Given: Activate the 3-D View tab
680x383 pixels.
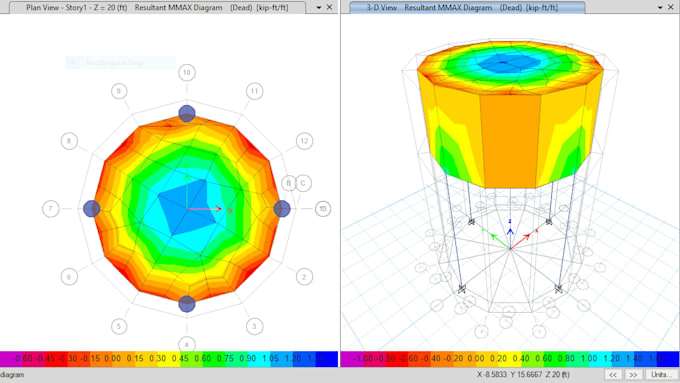Looking at the screenshot, I should (467, 7).
